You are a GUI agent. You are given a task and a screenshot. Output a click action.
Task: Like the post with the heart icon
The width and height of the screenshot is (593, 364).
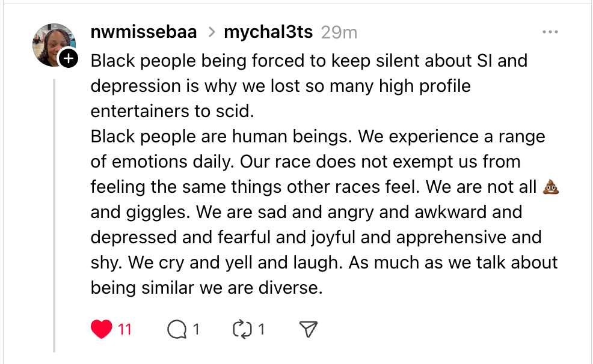(102, 329)
